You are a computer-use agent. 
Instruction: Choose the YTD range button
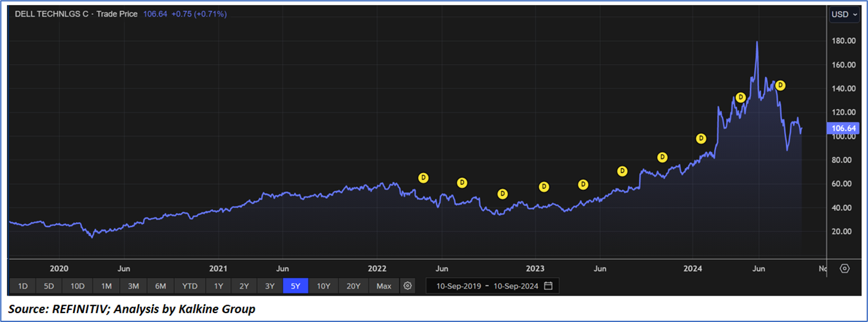click(x=190, y=285)
